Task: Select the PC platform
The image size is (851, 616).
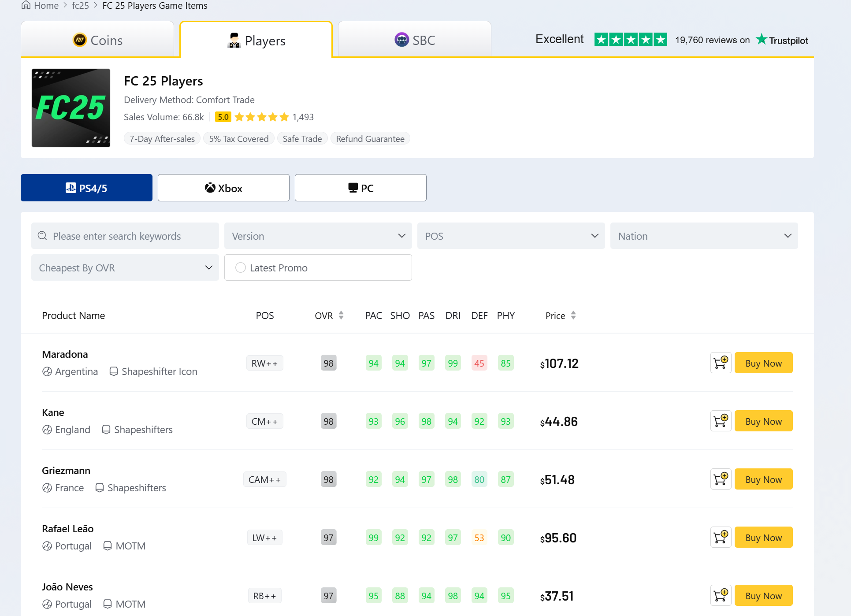Action: click(360, 188)
